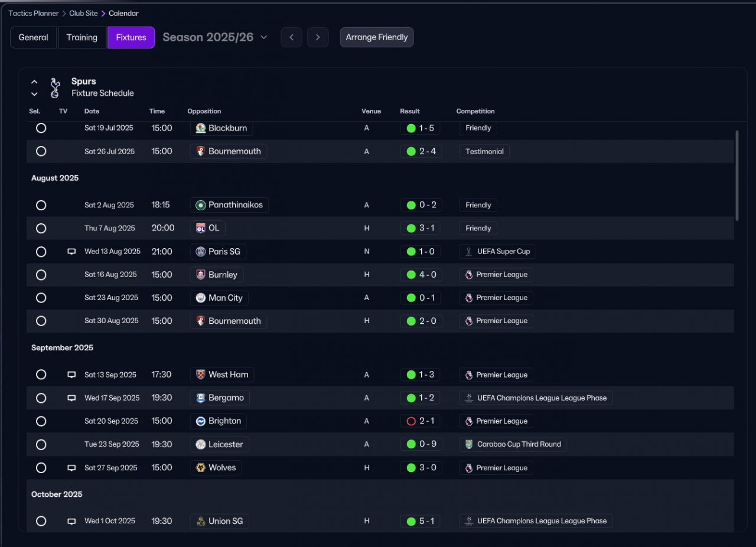
Task: Click the Paris SG club badge
Action: click(x=201, y=252)
